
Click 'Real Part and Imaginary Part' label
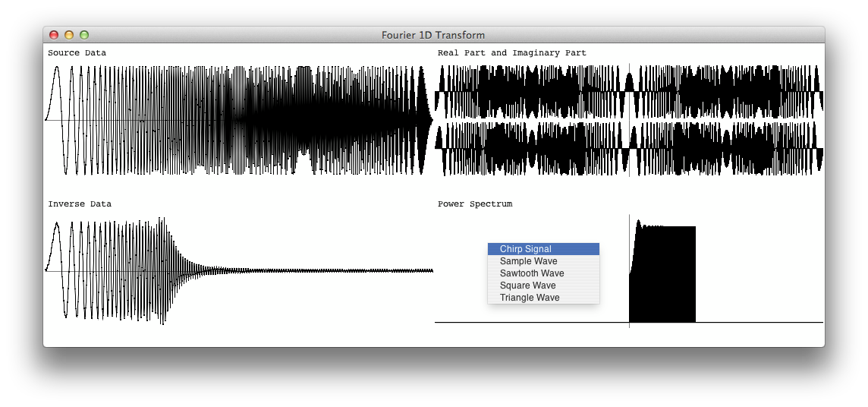pos(512,53)
